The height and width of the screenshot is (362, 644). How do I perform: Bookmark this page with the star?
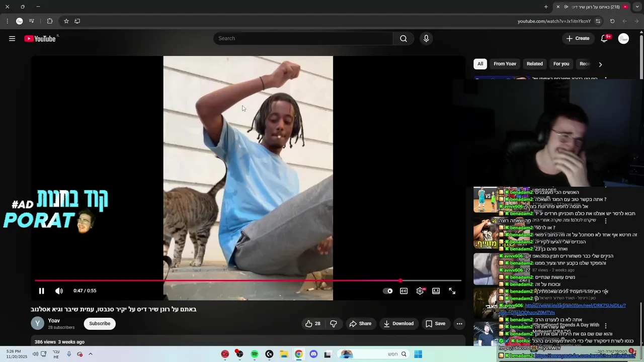[x=66, y=21]
